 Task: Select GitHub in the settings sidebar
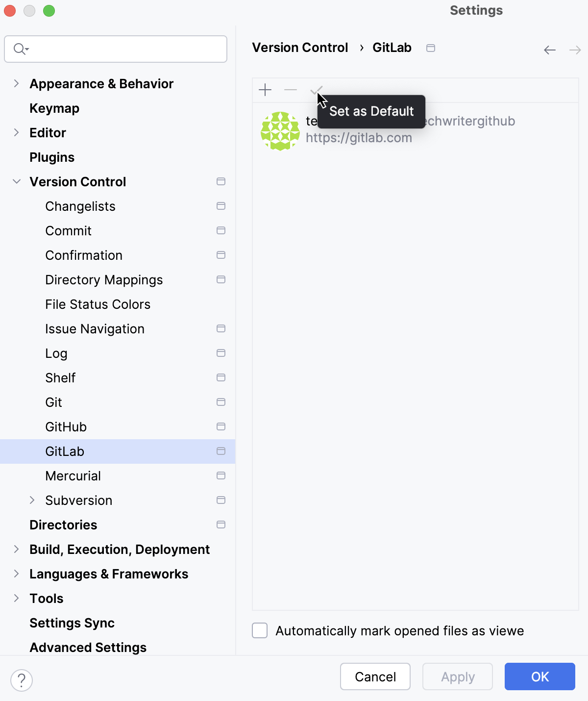tap(66, 426)
